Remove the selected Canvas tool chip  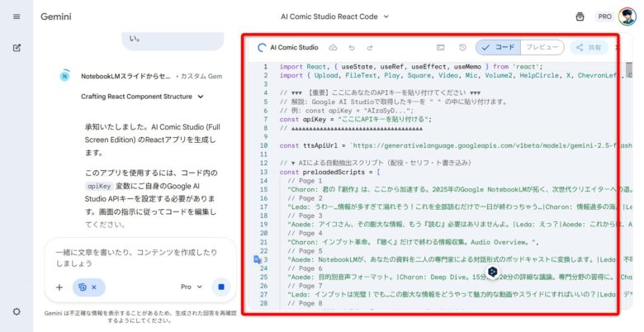pos(93,287)
